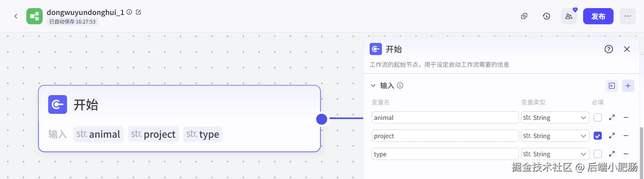
Task: Click the import input variables icon
Action: pyautogui.click(x=612, y=86)
